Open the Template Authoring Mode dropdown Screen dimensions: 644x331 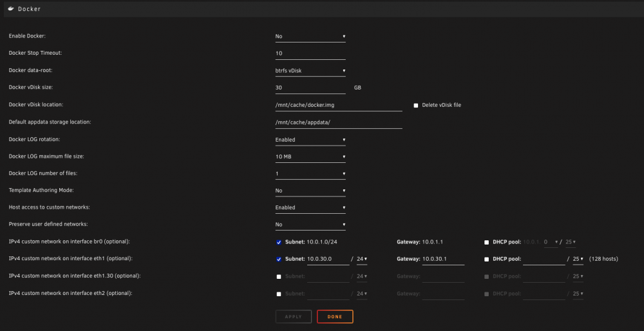click(x=310, y=191)
